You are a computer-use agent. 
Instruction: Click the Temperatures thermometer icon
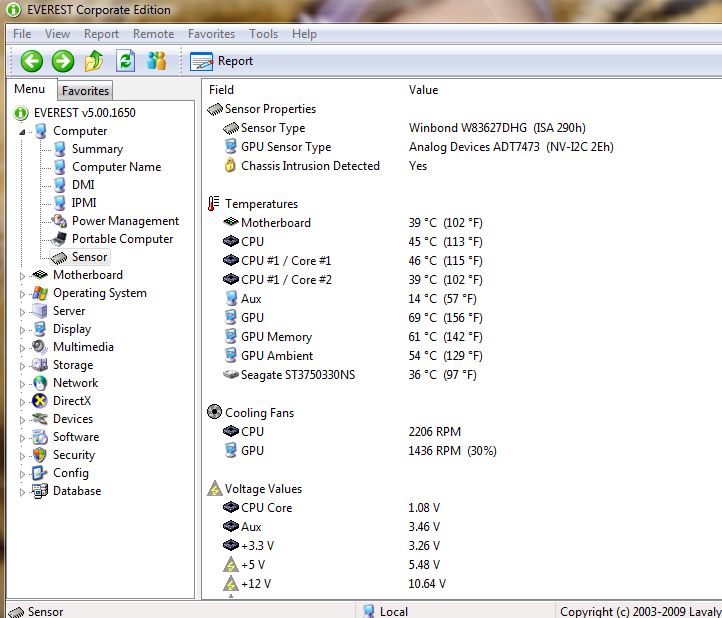tap(213, 204)
